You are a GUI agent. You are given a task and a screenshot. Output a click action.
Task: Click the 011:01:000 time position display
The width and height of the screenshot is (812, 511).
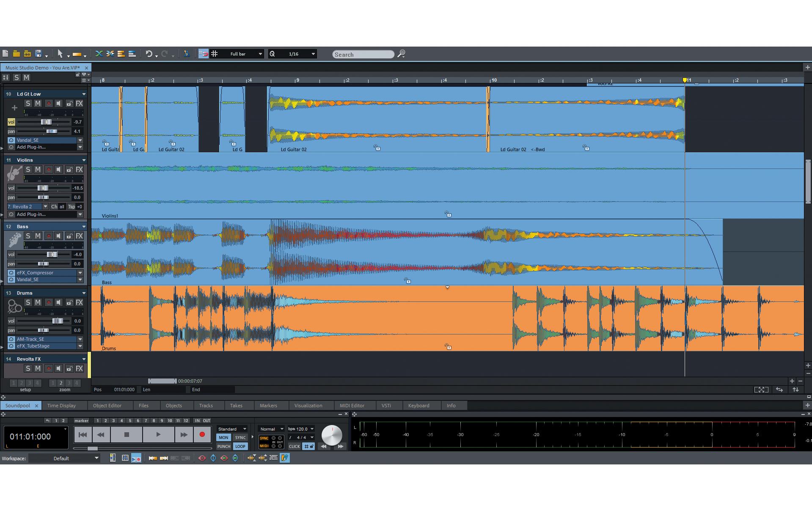(36, 437)
